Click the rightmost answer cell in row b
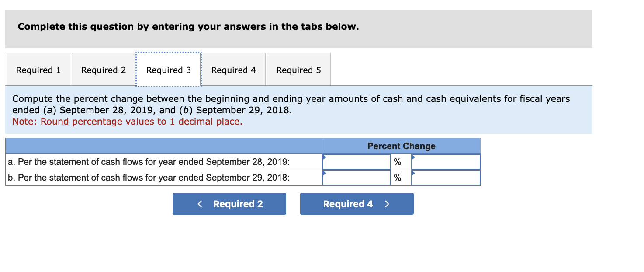This screenshot has width=644, height=272. (x=445, y=178)
